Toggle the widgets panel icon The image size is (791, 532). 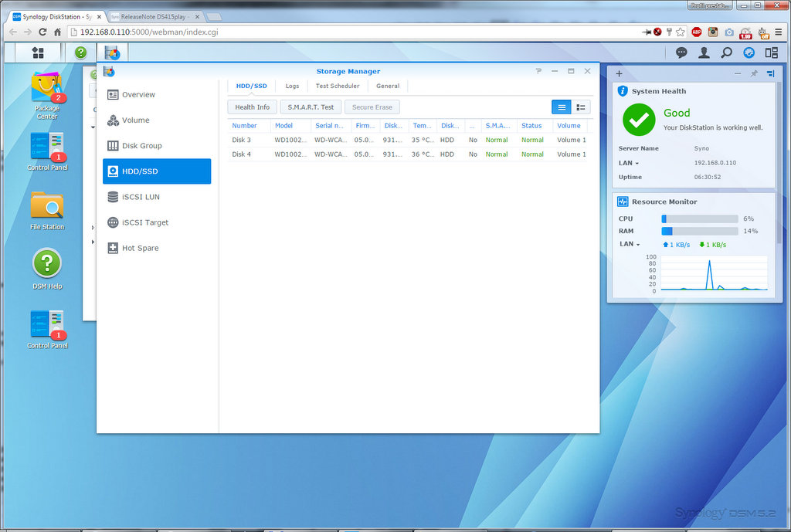(772, 53)
